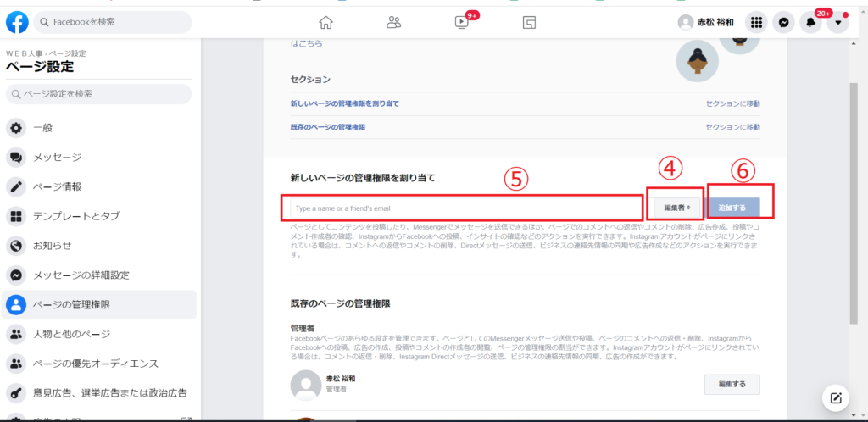Click the new message compose icon
Viewport: 868px width, 422px height.
(x=836, y=397)
